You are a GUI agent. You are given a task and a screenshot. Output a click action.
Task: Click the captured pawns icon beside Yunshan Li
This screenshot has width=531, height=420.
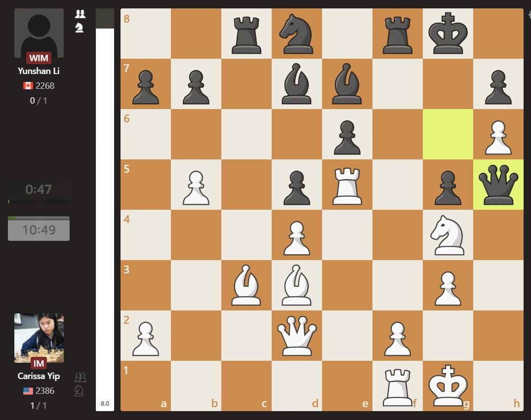81,15
